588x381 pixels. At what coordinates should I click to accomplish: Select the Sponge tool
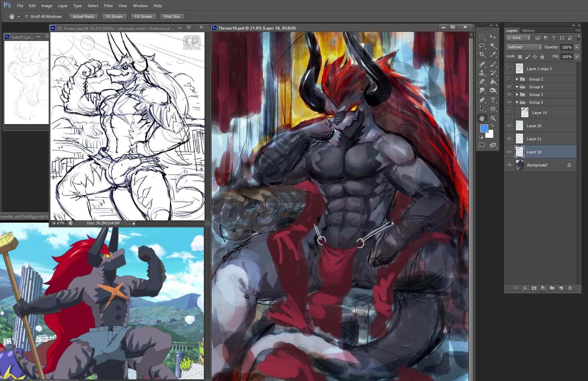point(493,90)
